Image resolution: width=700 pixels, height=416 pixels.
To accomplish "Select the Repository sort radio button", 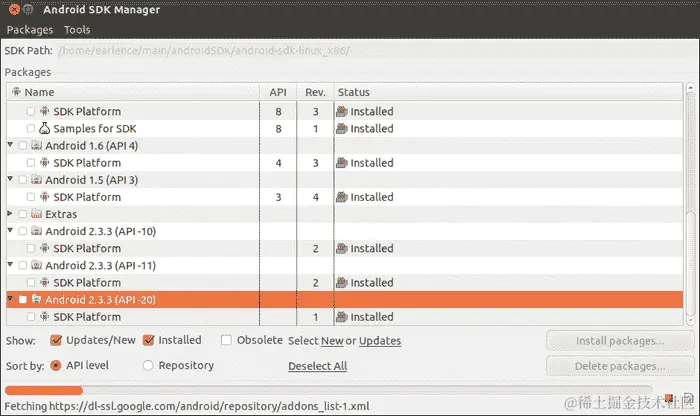I will pyautogui.click(x=148, y=366).
